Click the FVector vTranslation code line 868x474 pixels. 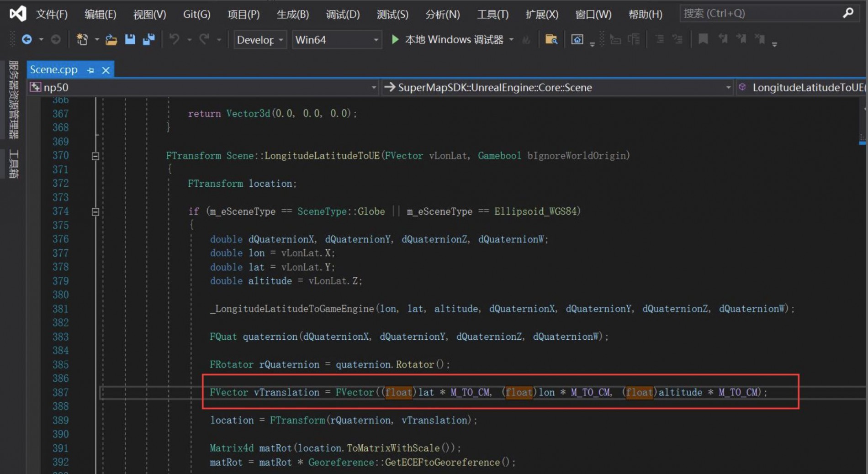tap(489, 392)
